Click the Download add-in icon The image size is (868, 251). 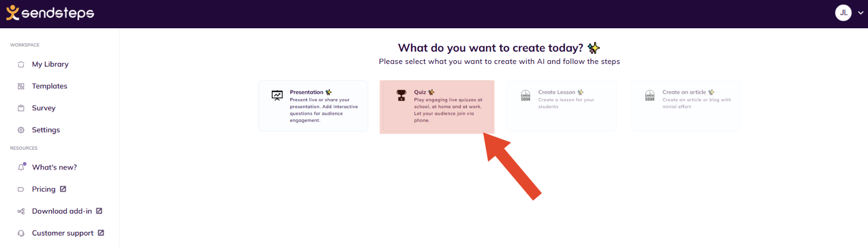tap(21, 212)
